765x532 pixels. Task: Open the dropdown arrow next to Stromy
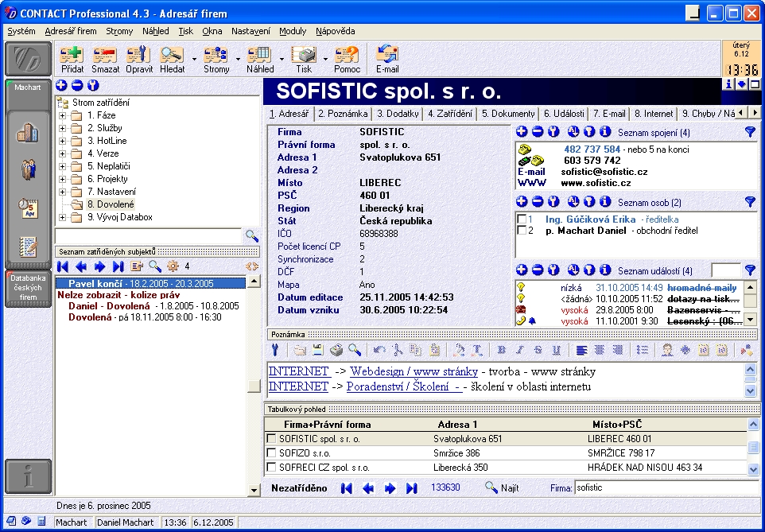tap(238, 58)
